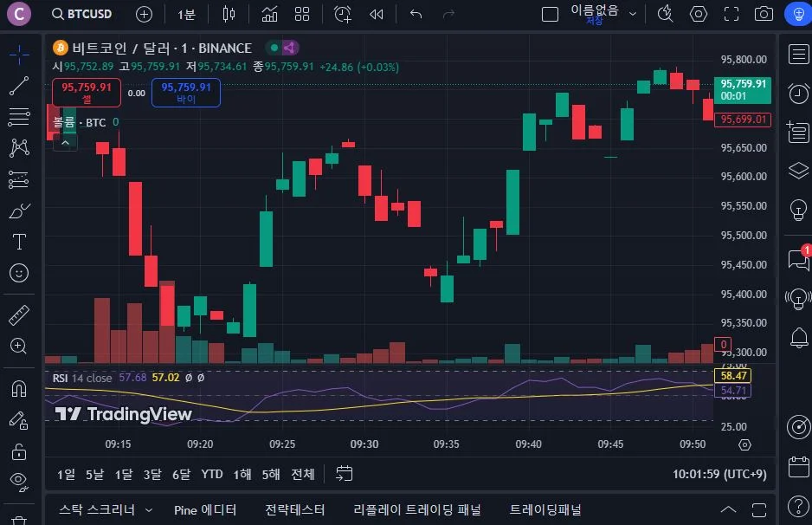The height and width of the screenshot is (525, 812).
Task: Toggle stay-in-drawing-mode pencil lock
Action: (x=19, y=420)
